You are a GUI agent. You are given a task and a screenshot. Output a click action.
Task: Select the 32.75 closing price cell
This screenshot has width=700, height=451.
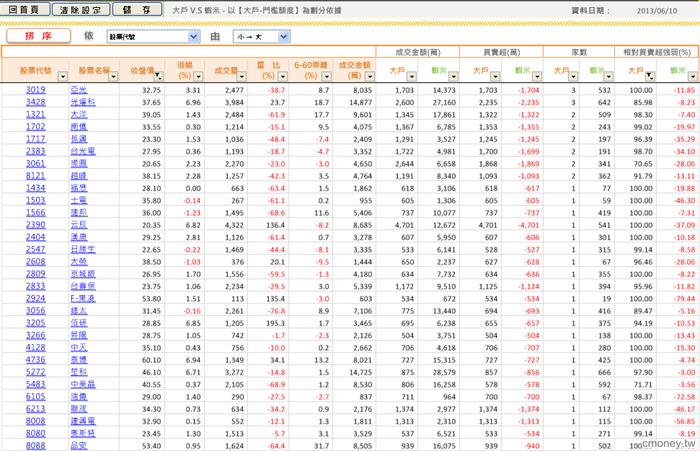151,90
